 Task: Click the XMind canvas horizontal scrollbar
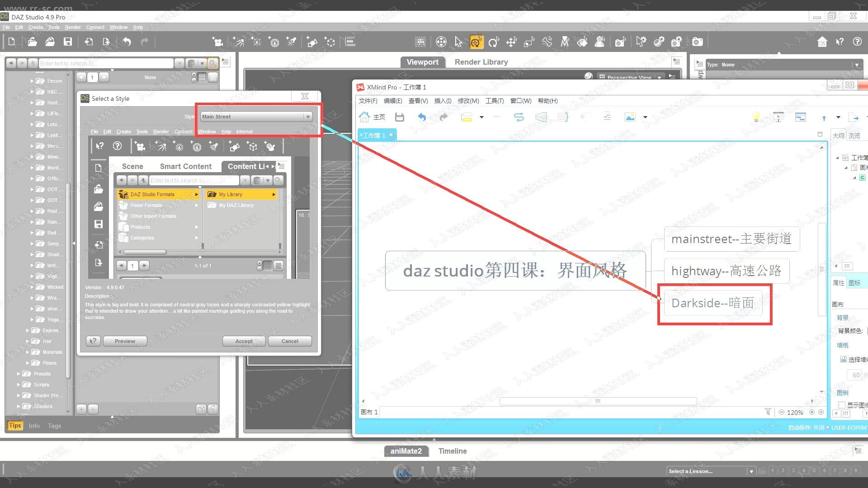[598, 401]
